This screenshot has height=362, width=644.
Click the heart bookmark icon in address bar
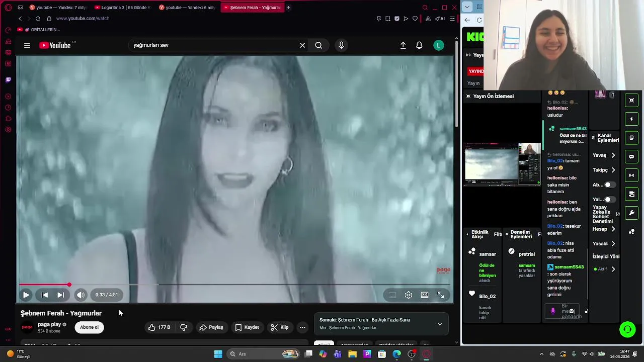pos(415,19)
